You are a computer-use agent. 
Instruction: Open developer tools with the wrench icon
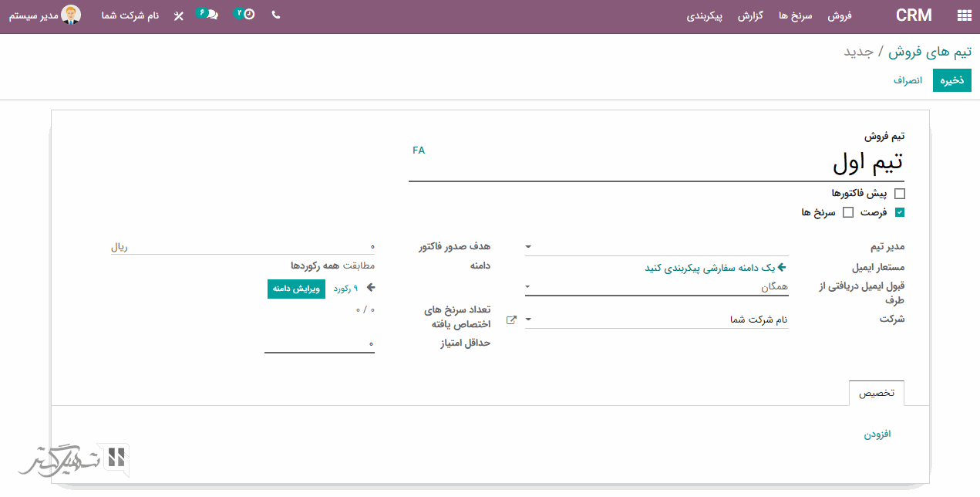(177, 15)
